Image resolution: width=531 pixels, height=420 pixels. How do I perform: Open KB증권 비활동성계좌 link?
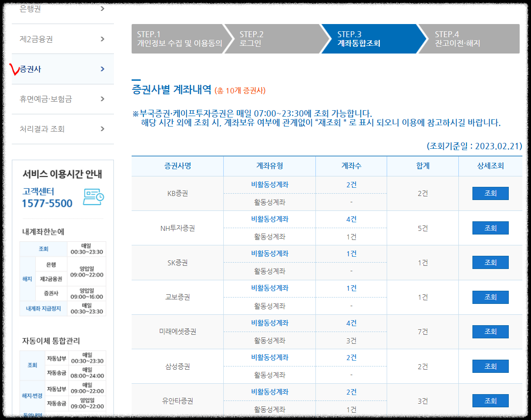pyautogui.click(x=270, y=185)
